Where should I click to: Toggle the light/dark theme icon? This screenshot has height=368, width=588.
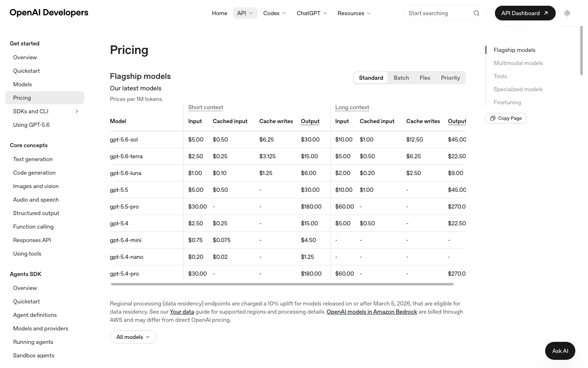pos(567,13)
